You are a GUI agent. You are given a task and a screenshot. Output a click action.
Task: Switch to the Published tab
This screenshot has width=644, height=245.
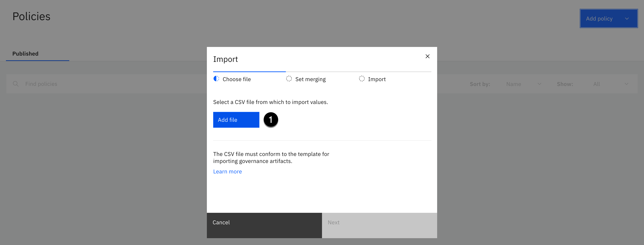point(26,54)
